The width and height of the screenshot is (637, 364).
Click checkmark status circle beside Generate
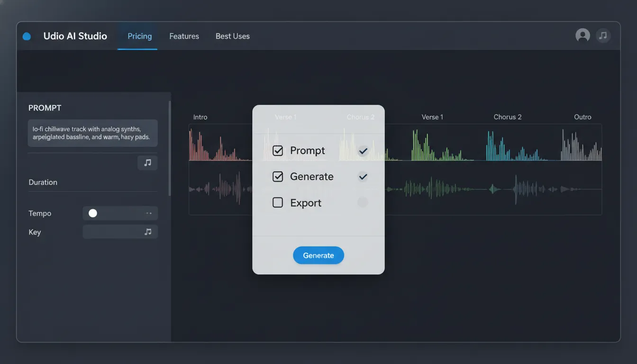point(363,177)
